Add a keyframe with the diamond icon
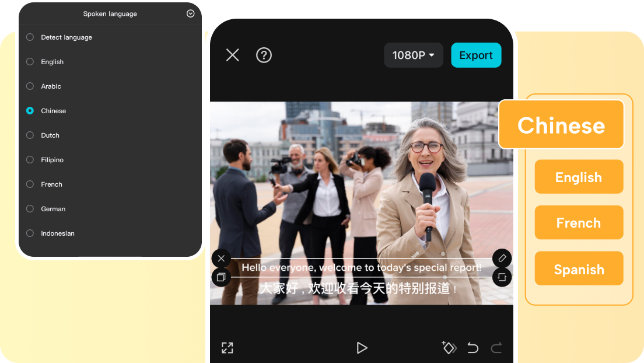 [449, 348]
